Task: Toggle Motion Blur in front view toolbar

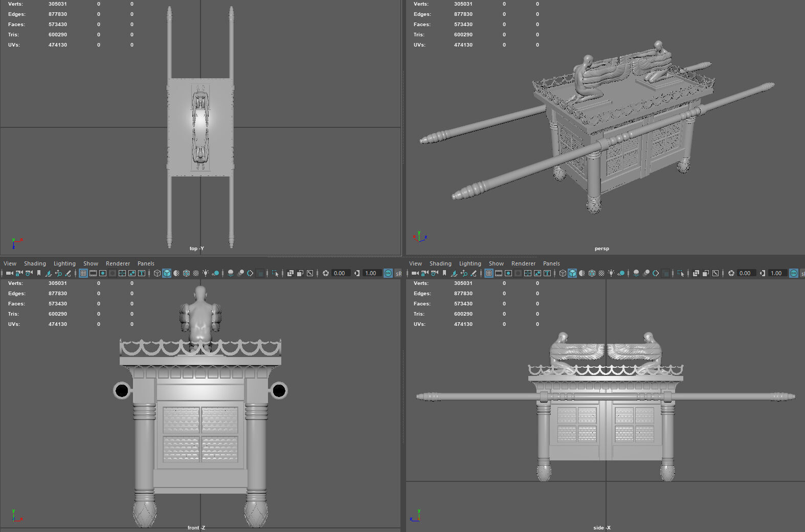Action: [241, 273]
